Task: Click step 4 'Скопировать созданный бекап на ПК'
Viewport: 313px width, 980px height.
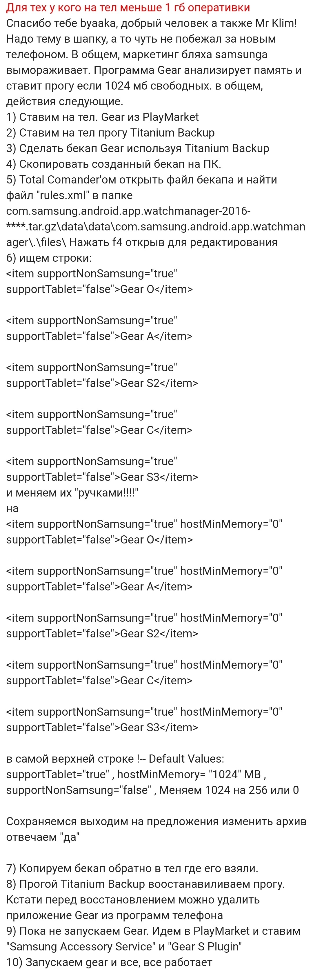Action: 113,163
